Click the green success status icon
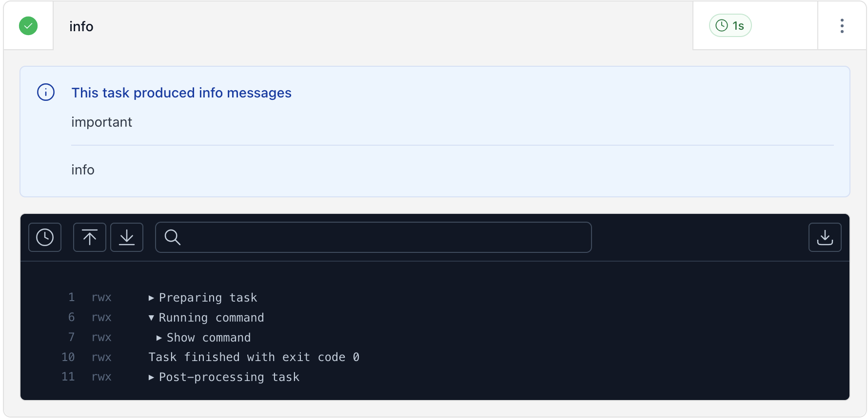Viewport: 868px width, 420px height. tap(28, 25)
